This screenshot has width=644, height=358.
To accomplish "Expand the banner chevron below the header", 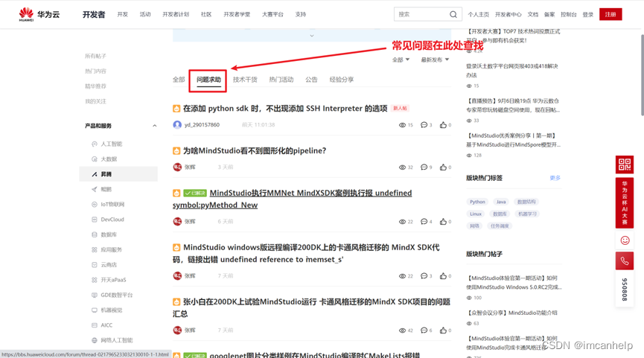I will 312,36.
